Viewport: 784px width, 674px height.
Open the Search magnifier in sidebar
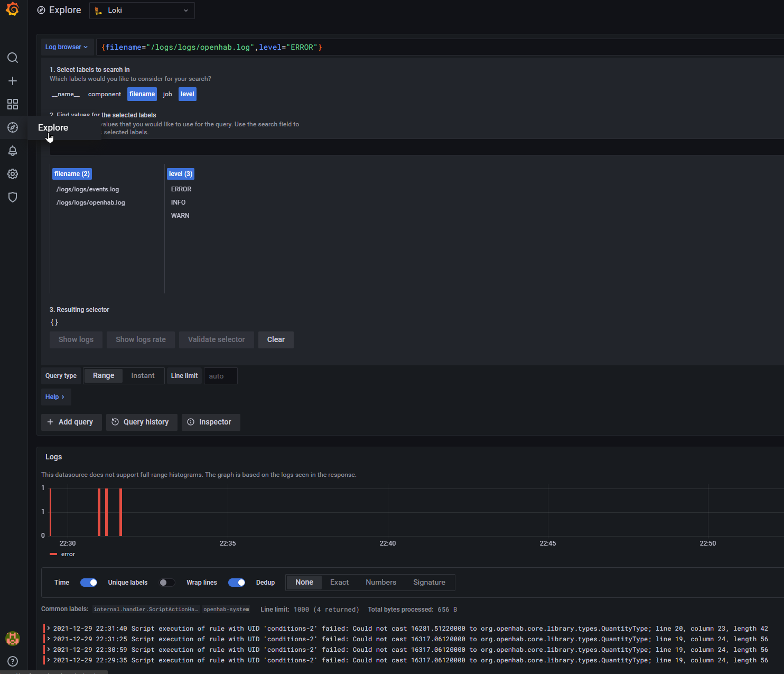13,58
